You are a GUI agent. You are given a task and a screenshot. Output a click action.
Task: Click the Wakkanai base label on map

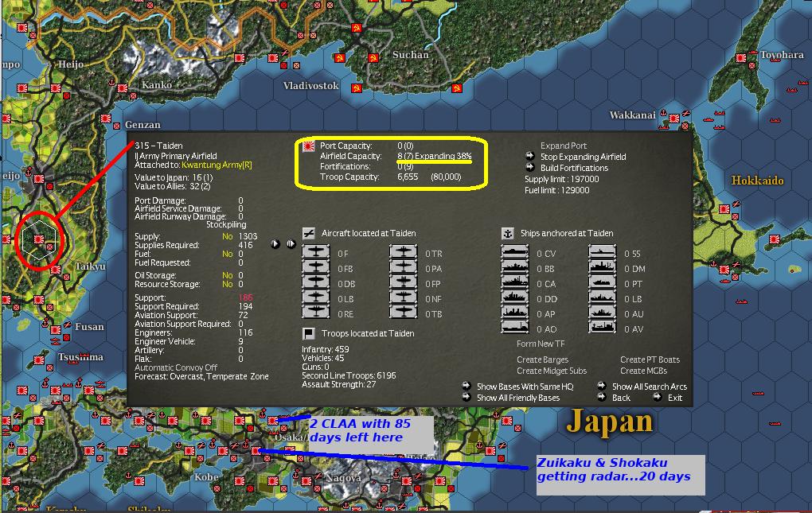(632, 115)
